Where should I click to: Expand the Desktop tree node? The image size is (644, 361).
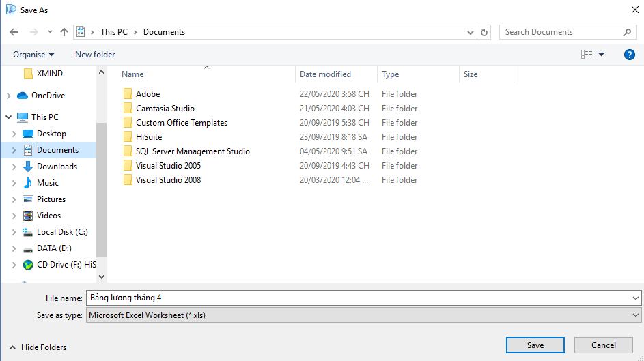pos(14,134)
